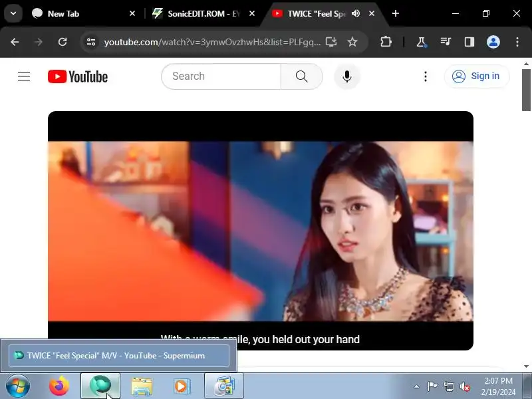This screenshot has width=532, height=399.
Task: Click the Sign in button
Action: (477, 76)
